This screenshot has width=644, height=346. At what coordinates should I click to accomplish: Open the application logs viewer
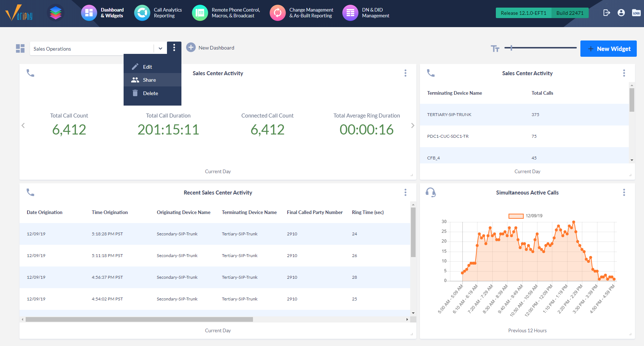(x=636, y=12)
